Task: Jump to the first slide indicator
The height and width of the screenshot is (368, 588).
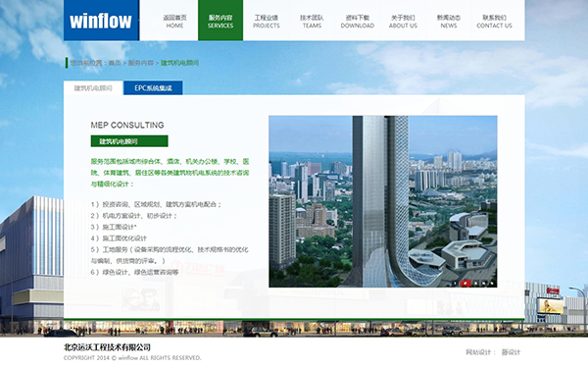Action: coord(456,284)
